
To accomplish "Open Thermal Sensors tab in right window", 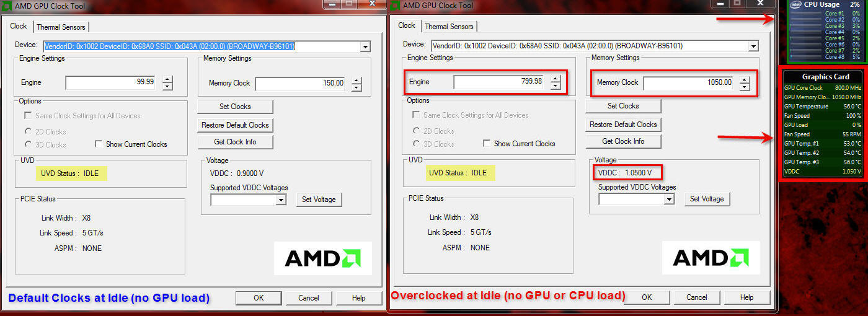I will (x=449, y=27).
